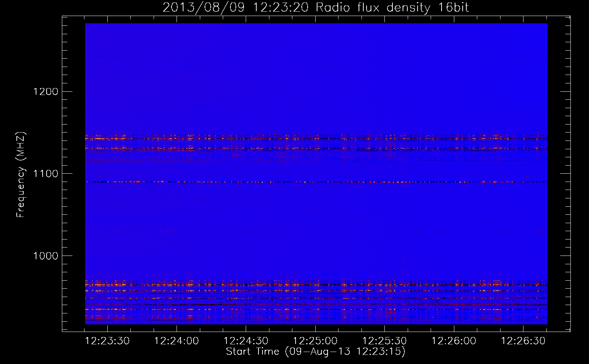Click the 12:26:30 time tick label
This screenshot has height=364, width=589.
[x=523, y=341]
